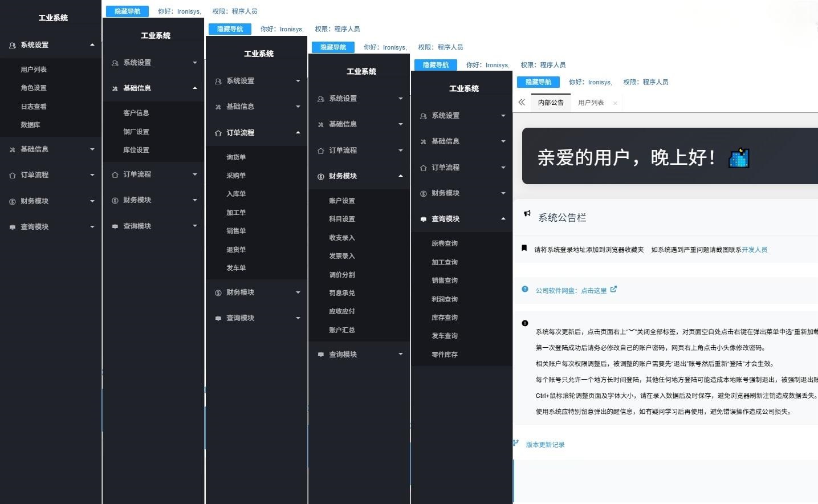Image resolution: width=818 pixels, height=504 pixels.
Task: Open the 采购单 submenu item
Action: click(x=236, y=176)
